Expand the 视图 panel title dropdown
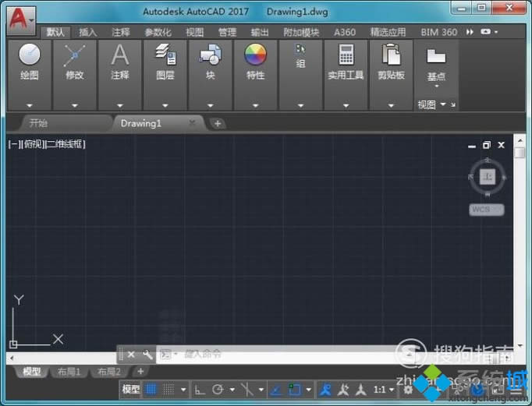Image resolution: width=532 pixels, height=406 pixels. [443, 104]
